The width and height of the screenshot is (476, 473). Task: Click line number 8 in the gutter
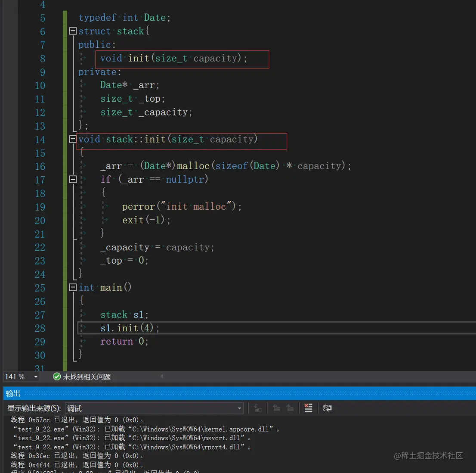[43, 59]
